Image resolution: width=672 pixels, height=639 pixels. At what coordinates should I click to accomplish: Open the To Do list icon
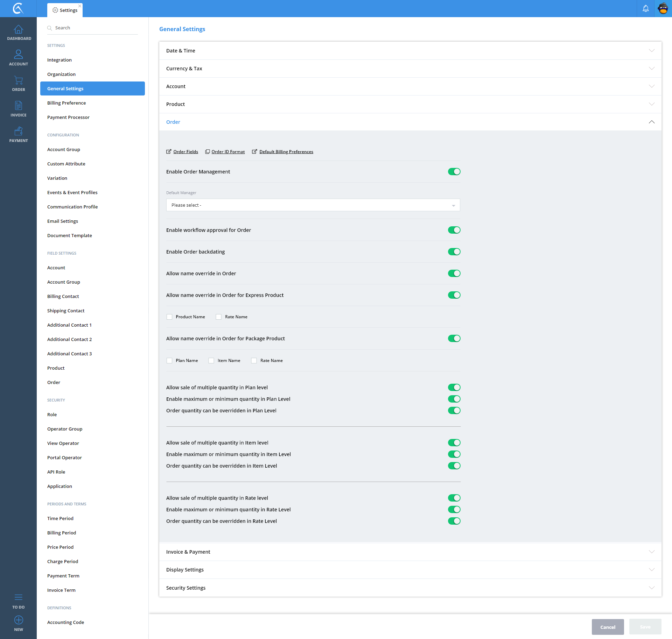coord(18,597)
